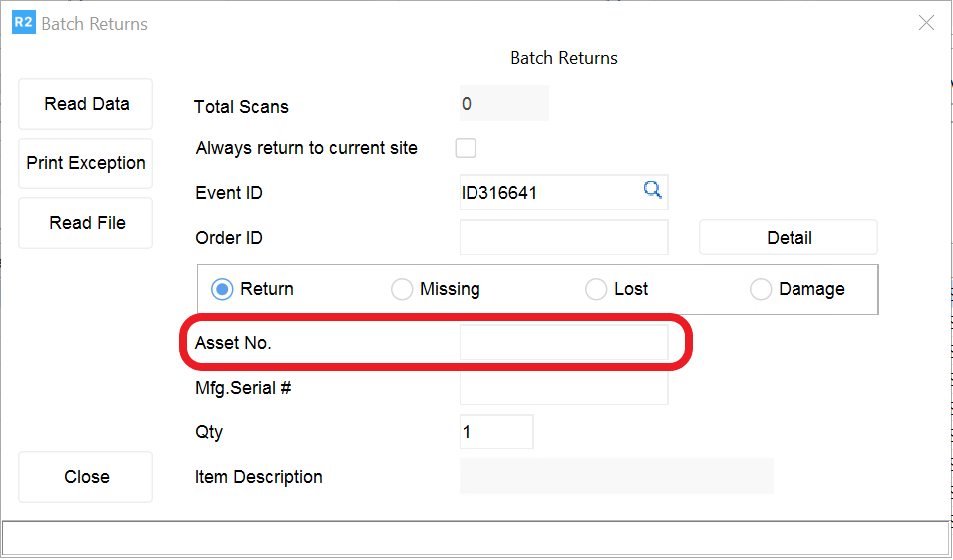The image size is (953, 560).
Task: Click the magnifier icon in Event ID field
Action: coord(652,190)
